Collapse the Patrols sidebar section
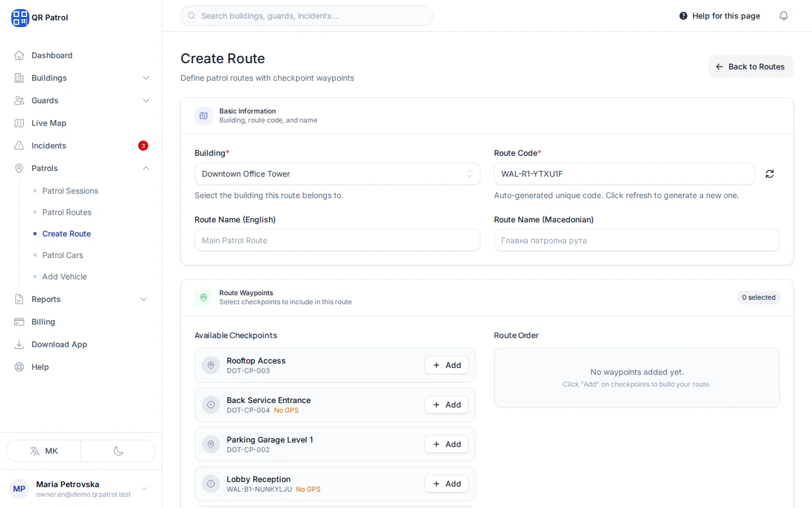Image resolution: width=812 pixels, height=508 pixels. point(81,168)
